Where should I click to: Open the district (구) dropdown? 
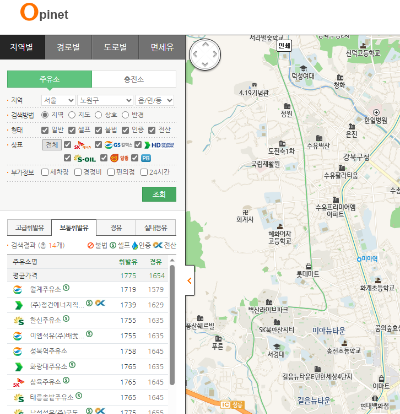[105, 100]
